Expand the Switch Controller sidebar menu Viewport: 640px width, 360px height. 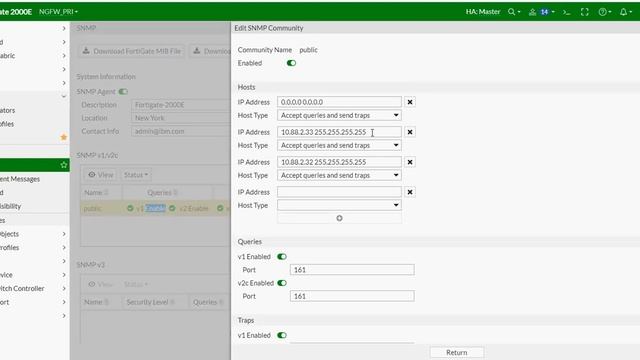point(64,288)
